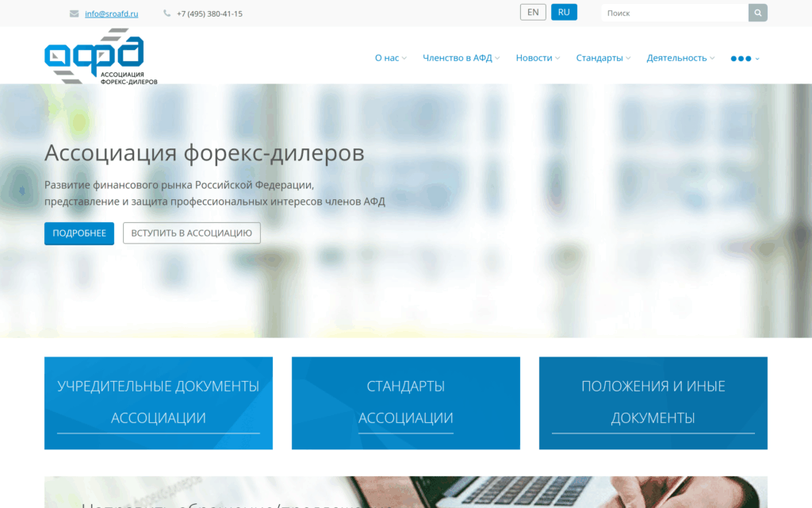Expand the Деятельность menu
812x508 pixels.
[x=680, y=58]
